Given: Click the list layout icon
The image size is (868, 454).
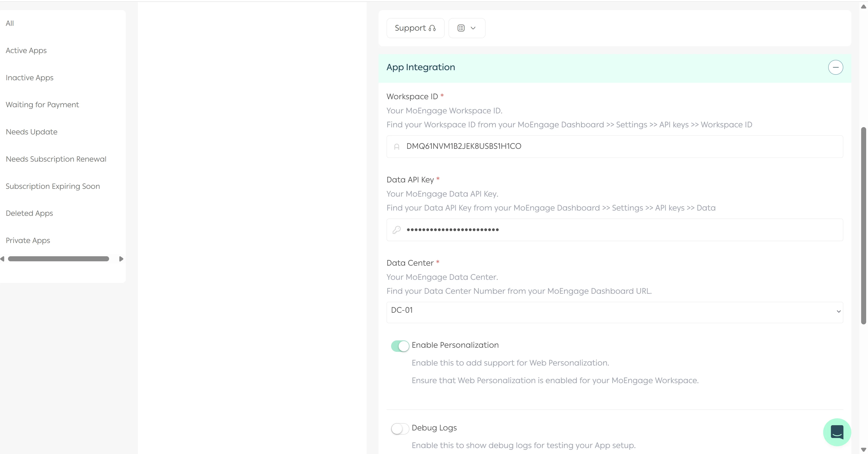Looking at the screenshot, I should (461, 28).
